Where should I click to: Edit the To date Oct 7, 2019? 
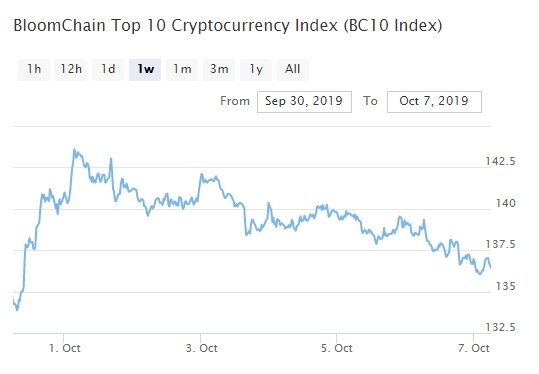click(x=434, y=102)
